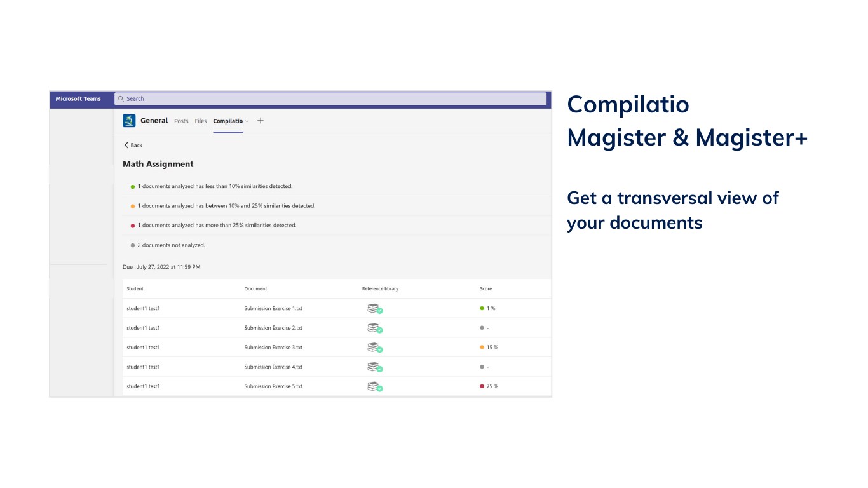This screenshot has width=868, height=488.
Task: Click the green dot beside 1 % score
Action: [482, 308]
